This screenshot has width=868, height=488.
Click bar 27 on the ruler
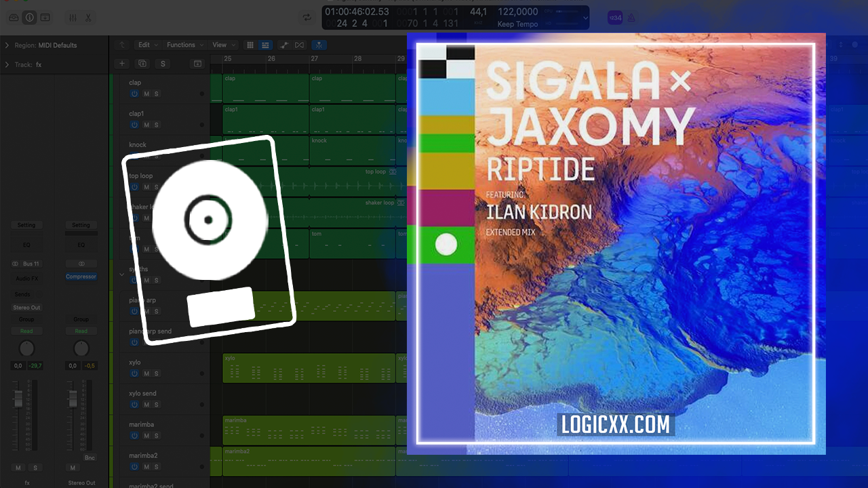point(315,59)
